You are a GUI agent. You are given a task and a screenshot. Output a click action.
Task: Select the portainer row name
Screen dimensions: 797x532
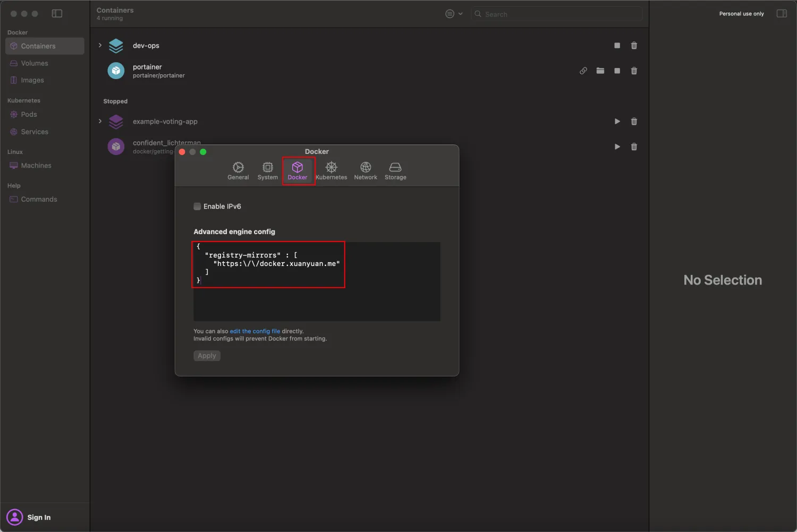[147, 67]
